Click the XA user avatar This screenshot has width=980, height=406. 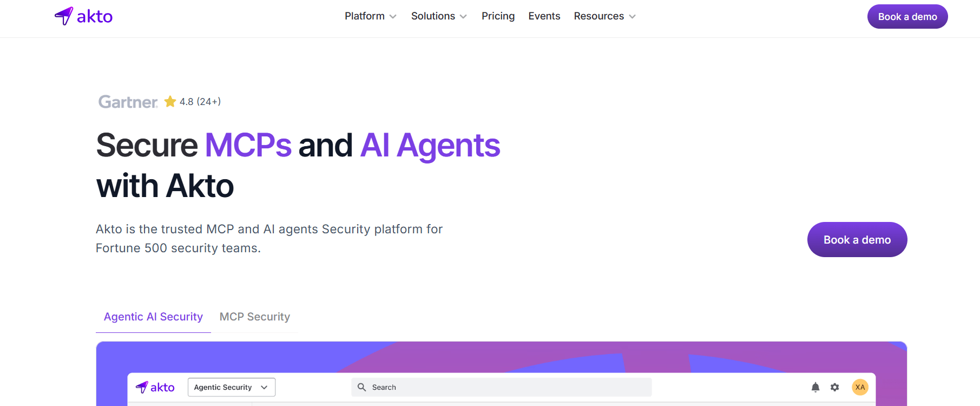pyautogui.click(x=860, y=387)
